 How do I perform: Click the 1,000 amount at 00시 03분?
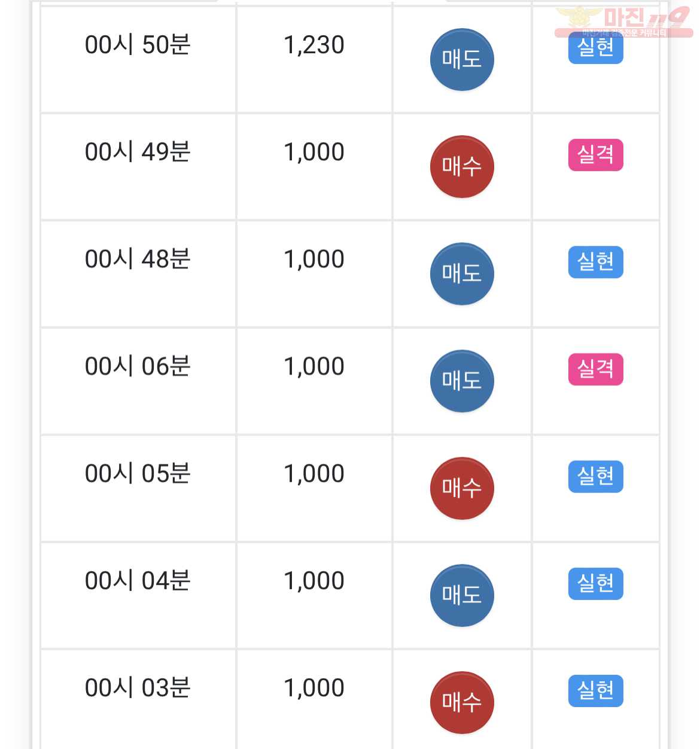(314, 688)
